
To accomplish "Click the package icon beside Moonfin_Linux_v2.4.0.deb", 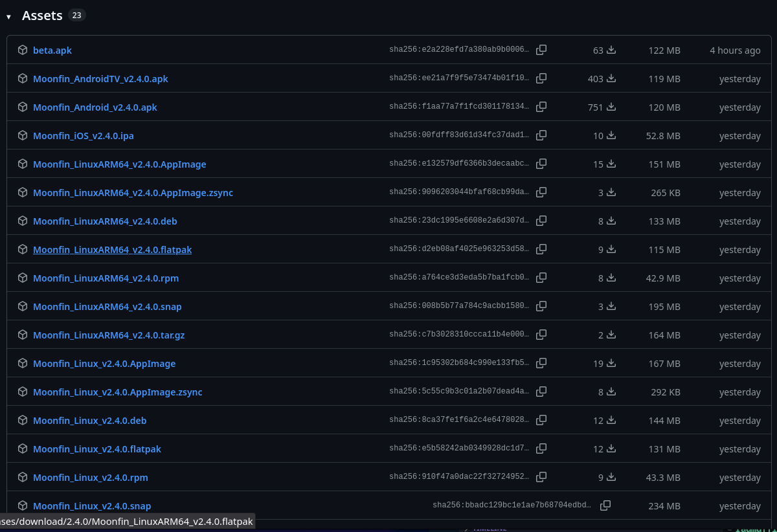I will click(23, 420).
